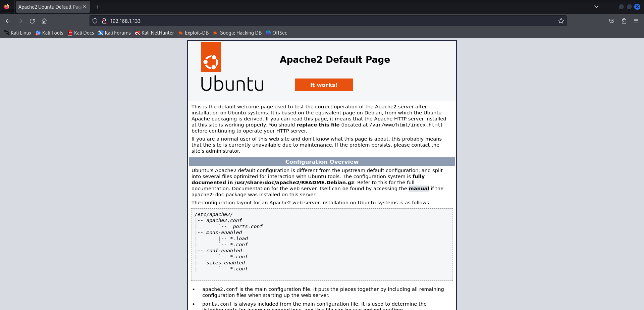Open the Google Hacking DB bookmark
Viewport: 644px width, 310px height.
coord(237,33)
